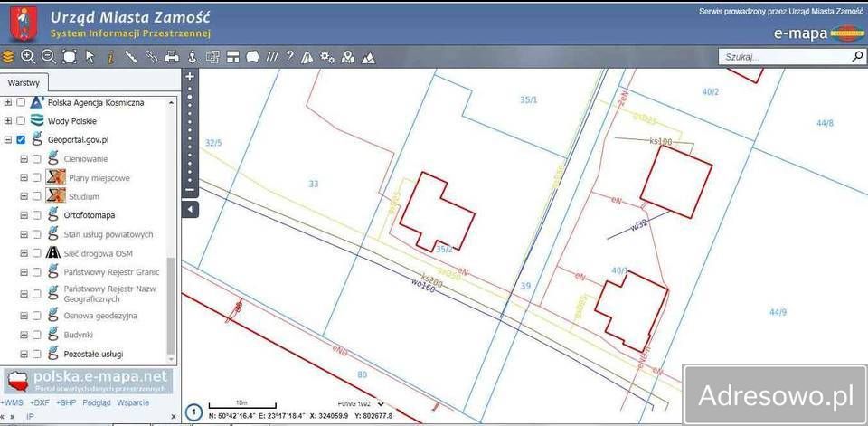Open the print map tool
This screenshot has width=868, height=426.
tap(172, 56)
